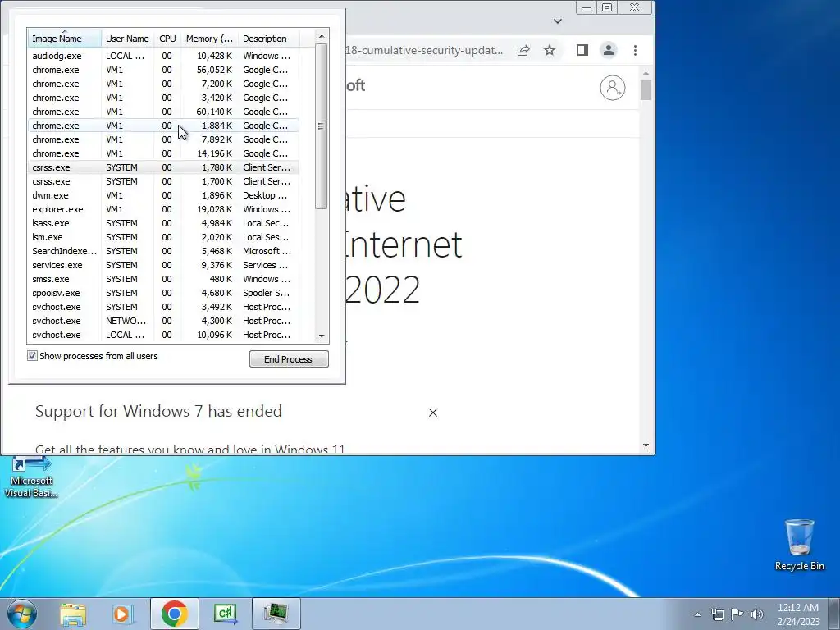Switch to Chrome taskbar button
This screenshot has width=840, height=630.
coord(174,614)
